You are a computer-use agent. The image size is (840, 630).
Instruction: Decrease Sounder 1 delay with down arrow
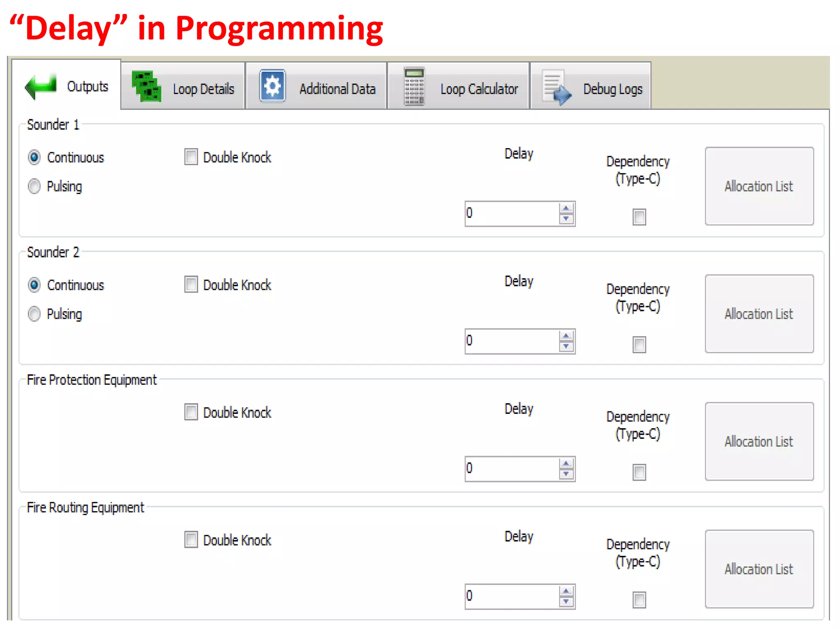(x=566, y=219)
